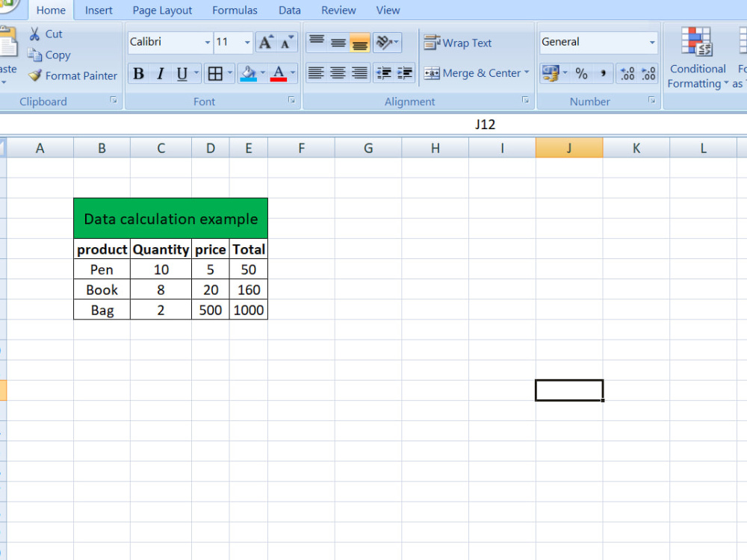Screen dimensions: 747x560
Task: Open the View tab
Action: [x=388, y=10]
